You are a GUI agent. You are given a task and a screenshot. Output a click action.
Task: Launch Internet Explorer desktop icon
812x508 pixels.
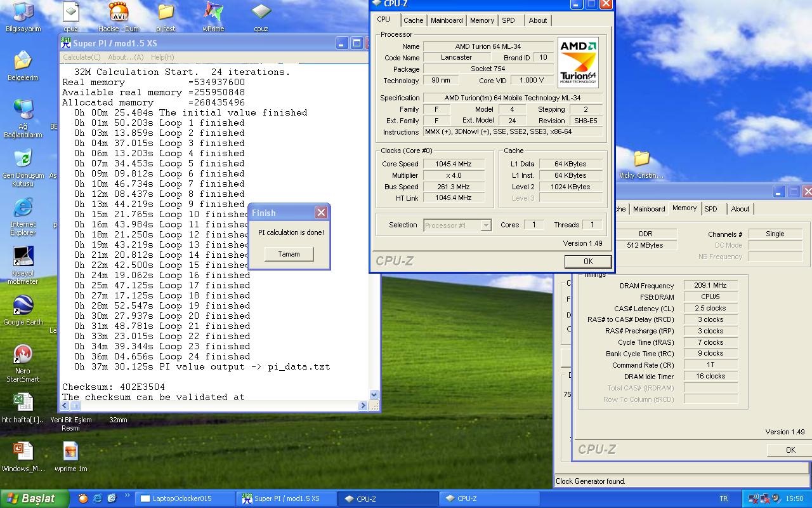click(x=23, y=208)
